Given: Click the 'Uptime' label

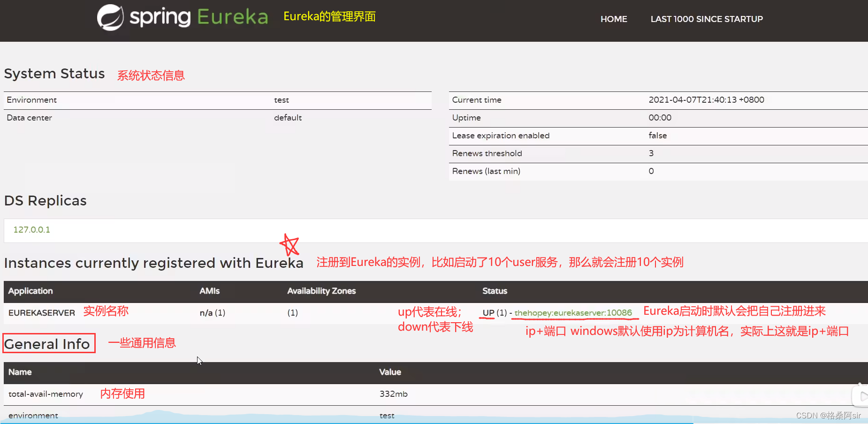Looking at the screenshot, I should pos(466,118).
